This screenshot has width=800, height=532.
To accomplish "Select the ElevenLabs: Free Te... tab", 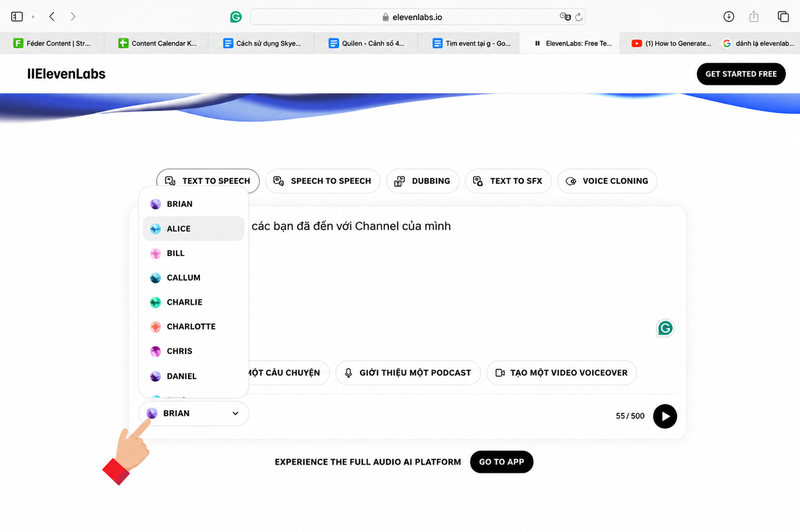I will tap(570, 43).
